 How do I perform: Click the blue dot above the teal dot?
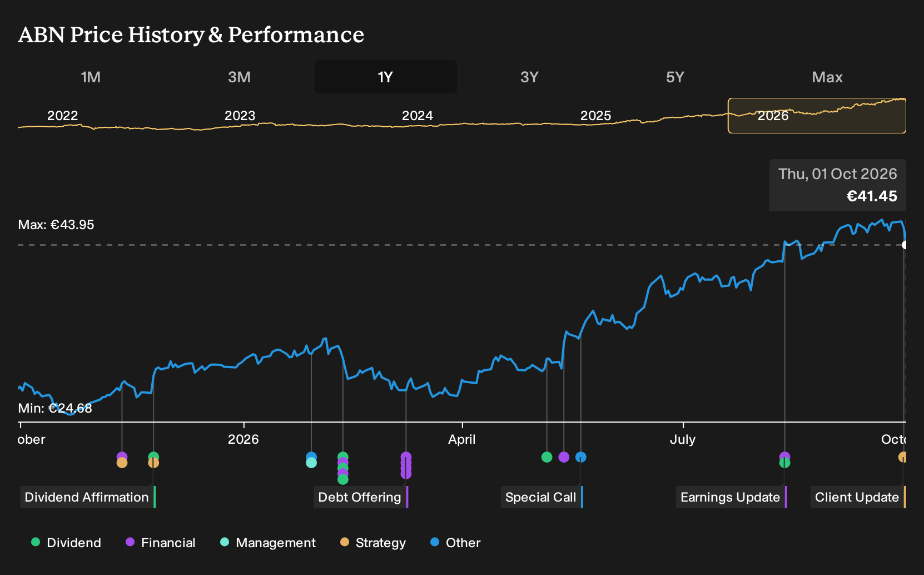tap(311, 457)
